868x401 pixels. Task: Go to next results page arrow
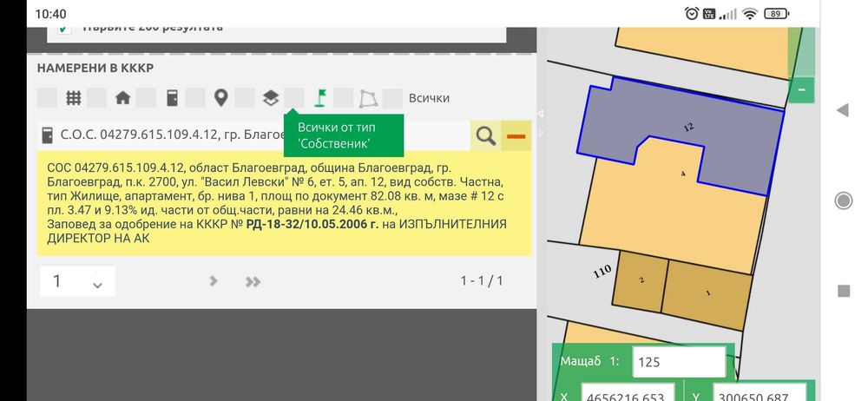(x=214, y=281)
